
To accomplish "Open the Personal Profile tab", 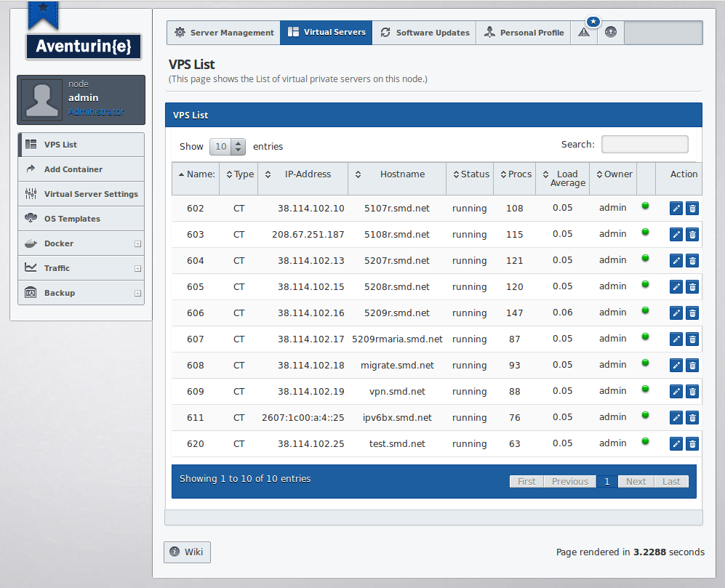I will (x=524, y=33).
